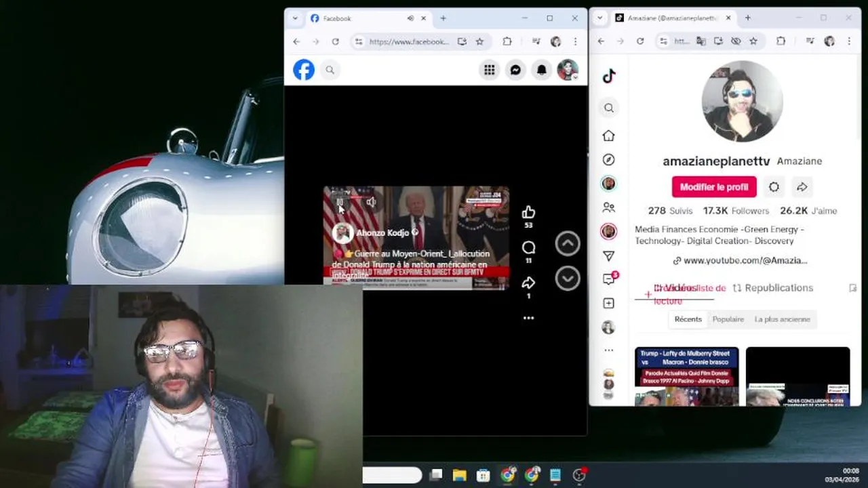Open new tab in Facebook window
The width and height of the screenshot is (868, 488).
click(x=443, y=18)
